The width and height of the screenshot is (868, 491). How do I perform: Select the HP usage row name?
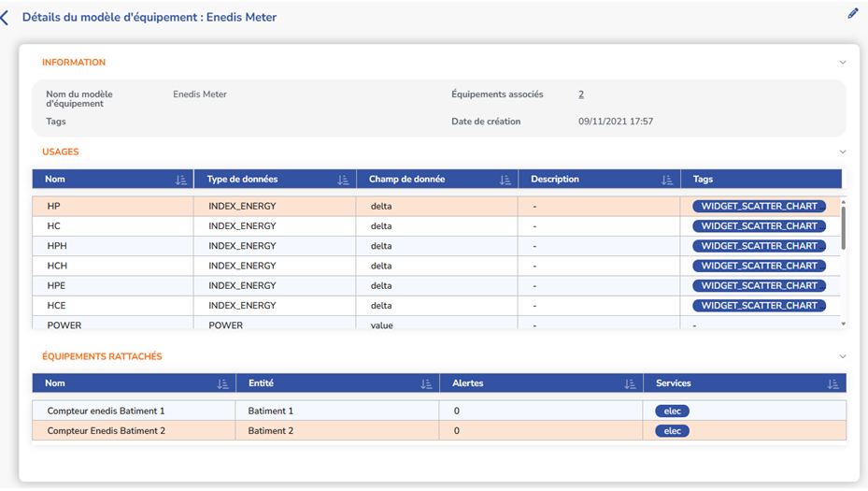[53, 206]
